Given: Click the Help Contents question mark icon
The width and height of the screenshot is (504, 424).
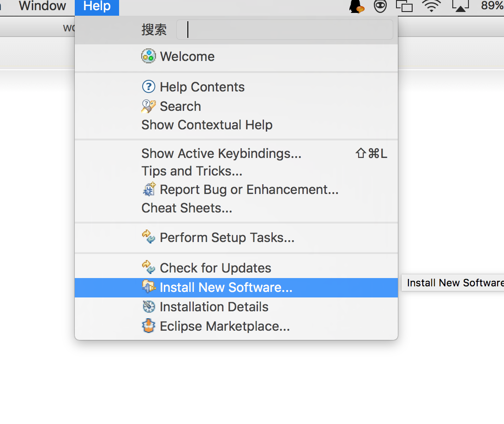Looking at the screenshot, I should (x=149, y=87).
